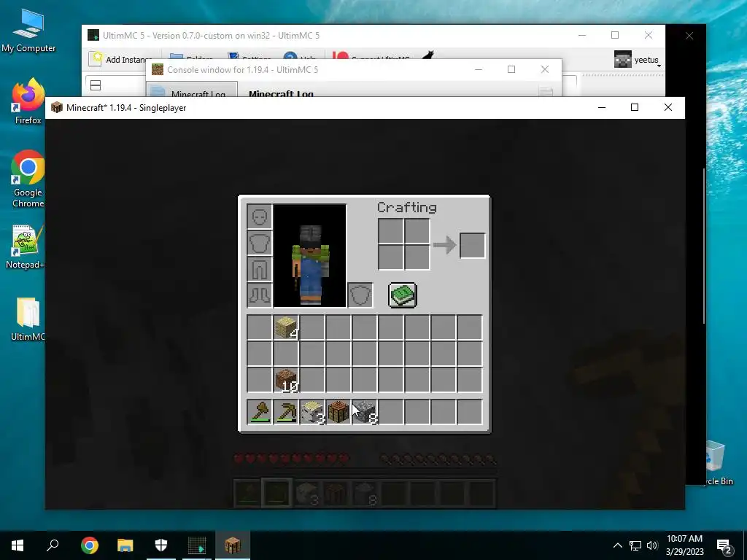Screen dimensions: 747x560
Task: Pick up the wooden pickaxe in hotbar
Action: (286, 412)
